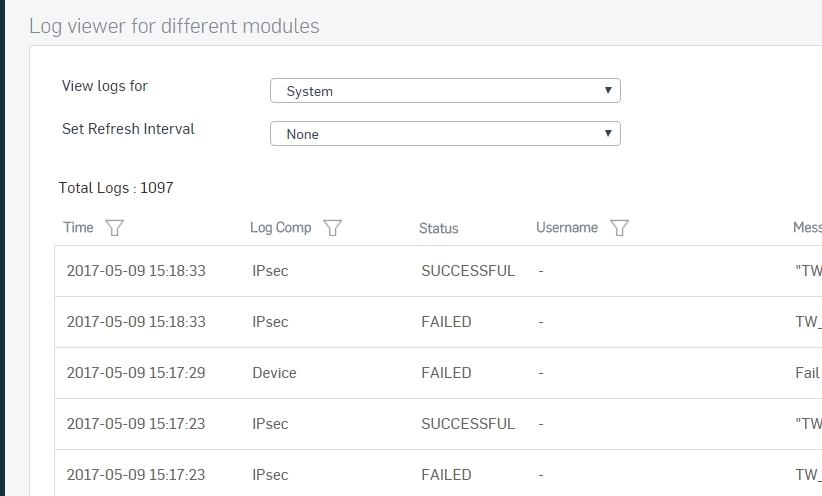Click the Message column header

(807, 228)
